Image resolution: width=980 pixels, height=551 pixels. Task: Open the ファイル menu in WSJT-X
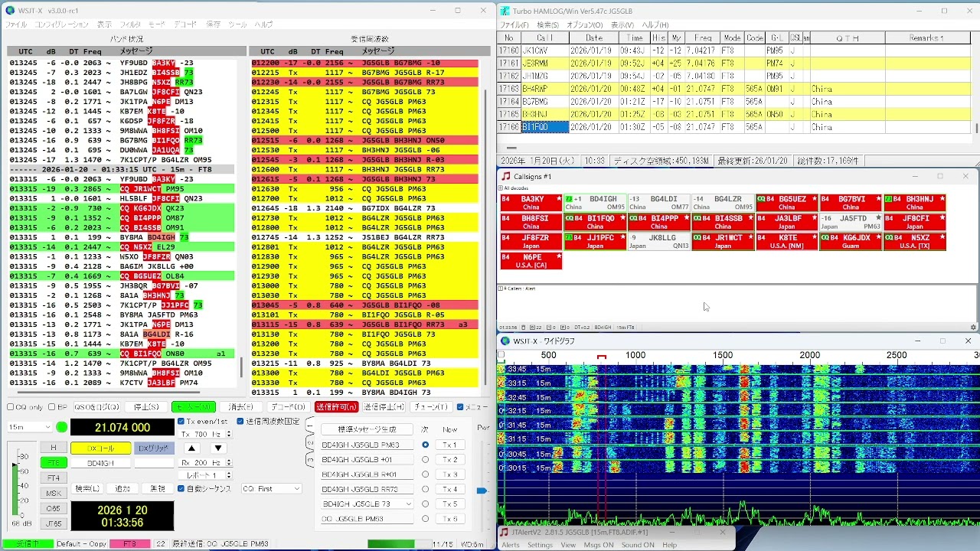pos(16,24)
